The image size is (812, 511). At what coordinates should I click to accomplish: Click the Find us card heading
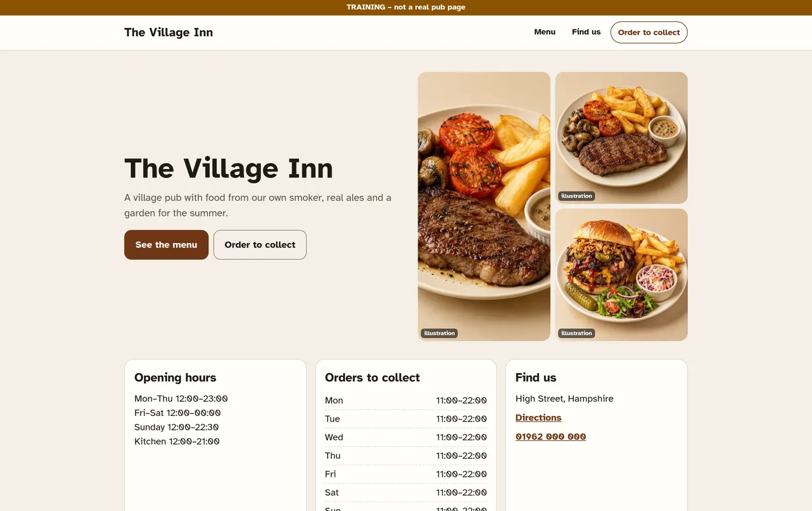pos(536,378)
